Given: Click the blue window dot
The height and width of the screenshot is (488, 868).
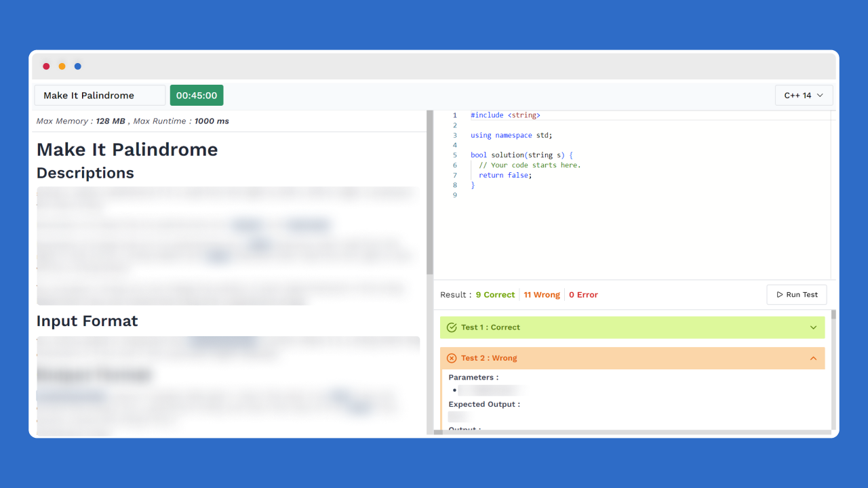Looking at the screenshot, I should [x=78, y=66].
